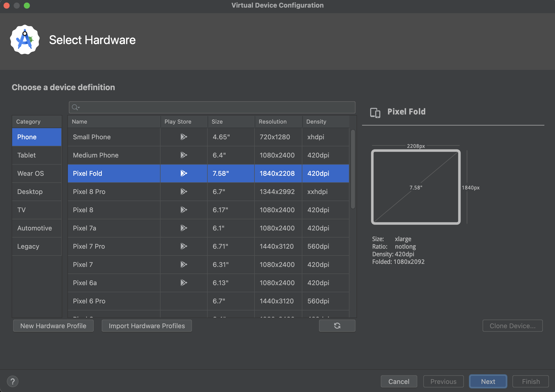Select the Play Store icon for Pixel Fold
Viewport: 555px width, 392px height.
[184, 173]
